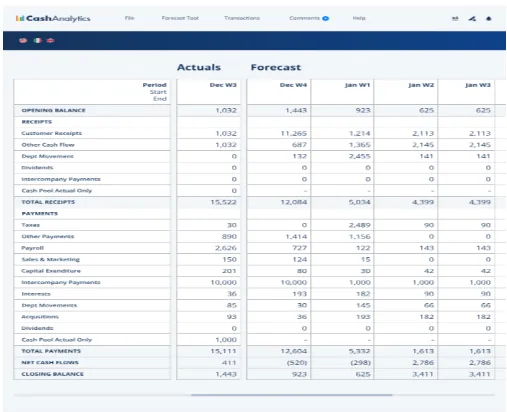Click the first of three top-right header icons

(455, 18)
